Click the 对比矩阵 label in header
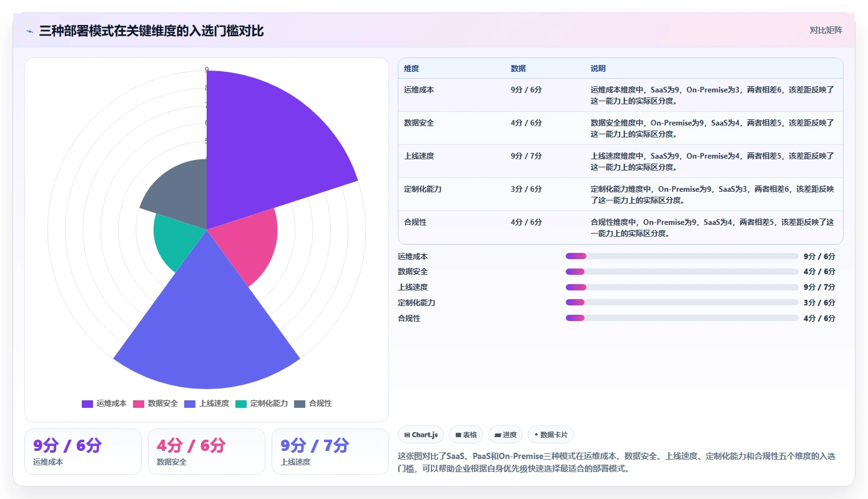Viewport: 868px width, 499px height. click(826, 30)
